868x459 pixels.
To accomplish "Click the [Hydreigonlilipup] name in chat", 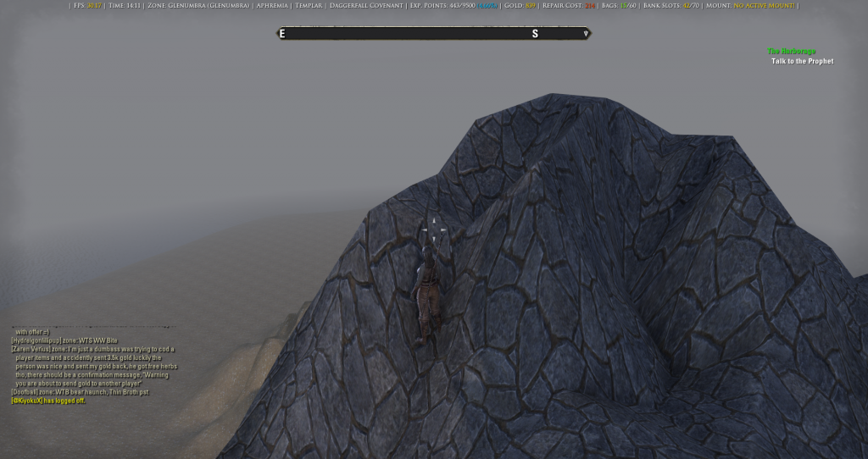I will (37, 340).
